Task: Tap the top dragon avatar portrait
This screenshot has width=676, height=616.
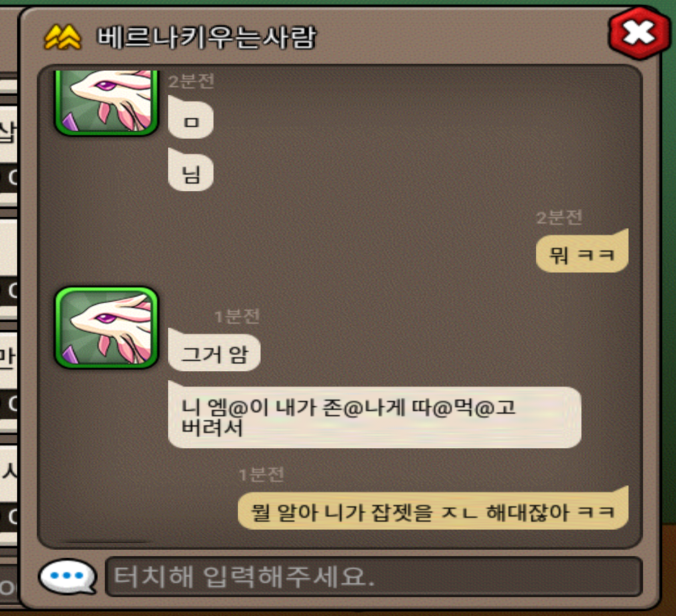Action: [107, 103]
